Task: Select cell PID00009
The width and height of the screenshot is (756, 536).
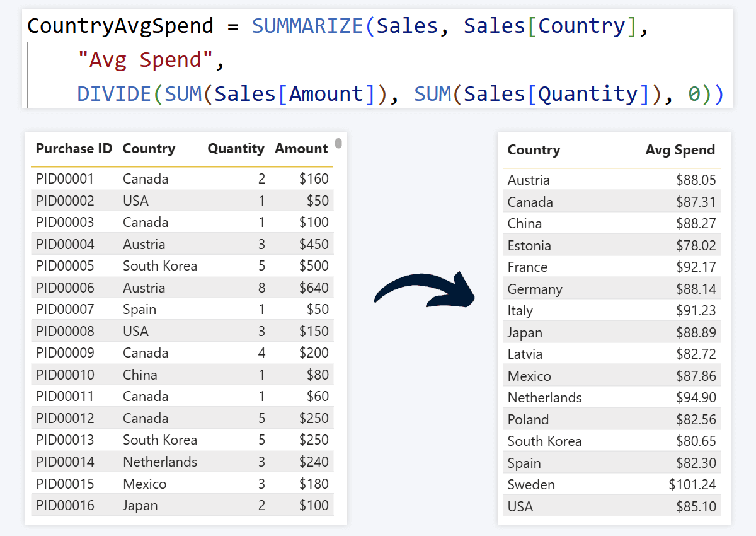Action: click(65, 353)
